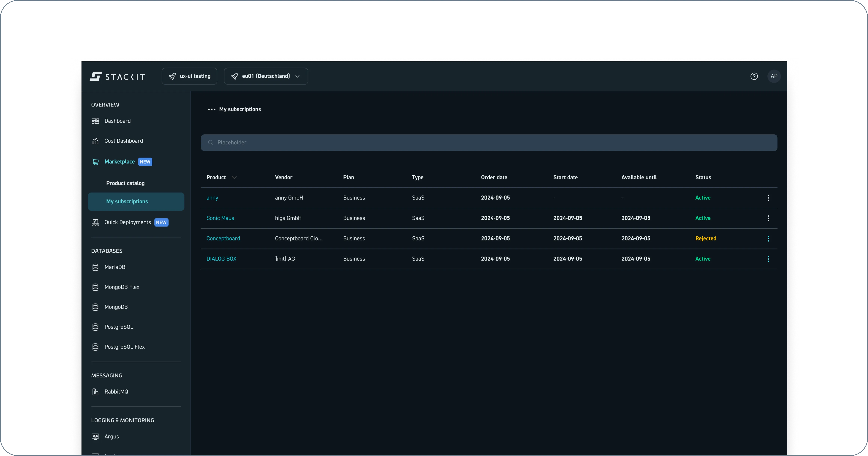The width and height of the screenshot is (868, 456).
Task: Open Product catalog submenu item
Action: pyautogui.click(x=125, y=183)
